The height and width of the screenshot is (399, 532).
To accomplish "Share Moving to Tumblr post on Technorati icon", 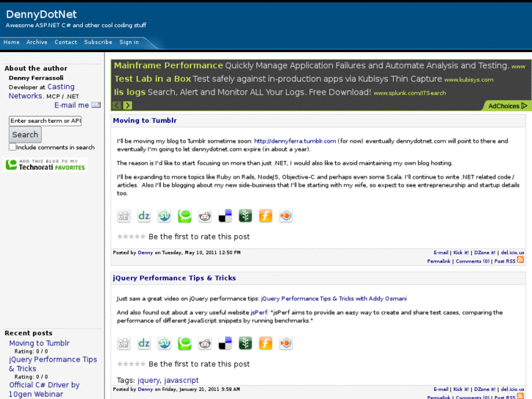I will (184, 216).
